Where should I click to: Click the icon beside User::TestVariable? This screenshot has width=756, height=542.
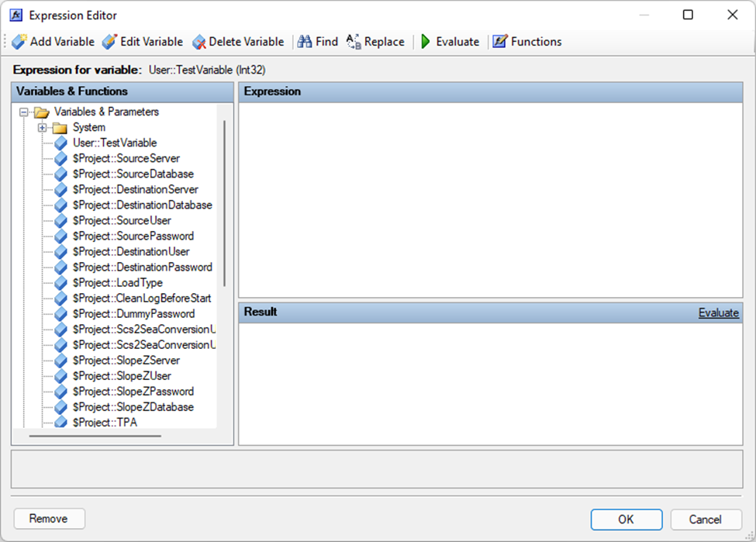pos(60,143)
